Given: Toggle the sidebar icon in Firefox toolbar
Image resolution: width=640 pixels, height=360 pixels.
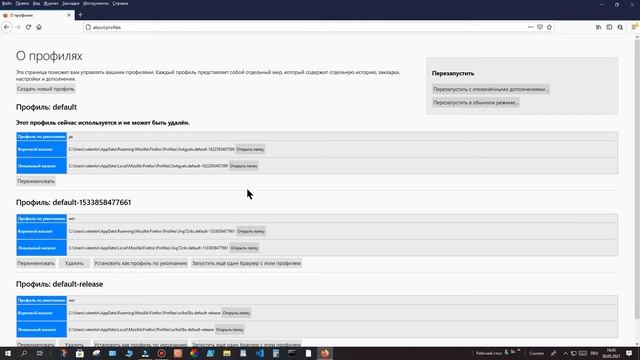Looking at the screenshot, I should 609,27.
